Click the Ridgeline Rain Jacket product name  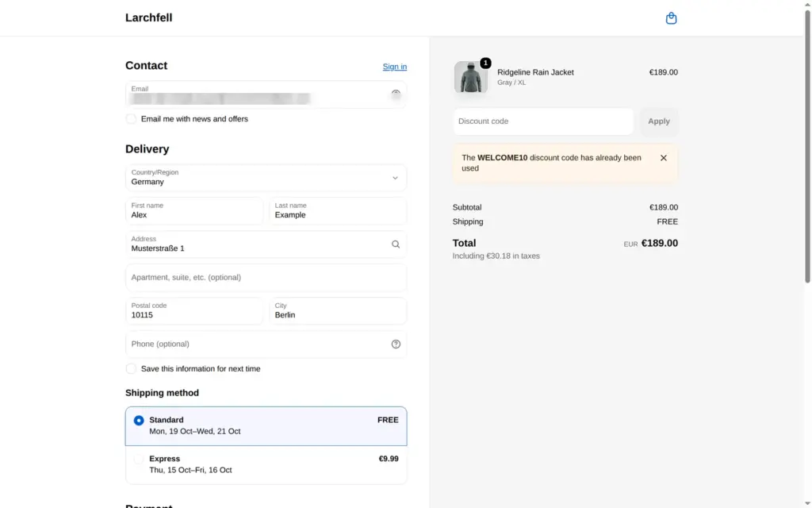tap(535, 72)
